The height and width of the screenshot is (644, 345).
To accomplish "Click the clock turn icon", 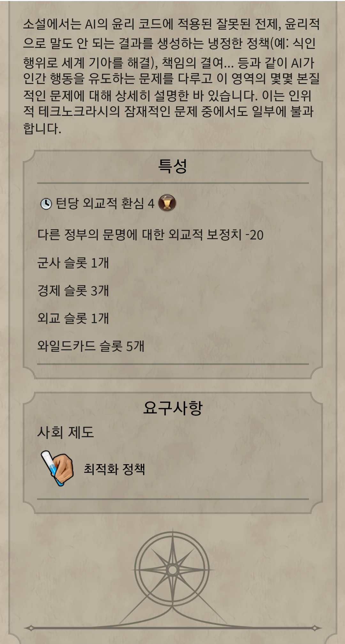I will tap(46, 204).
